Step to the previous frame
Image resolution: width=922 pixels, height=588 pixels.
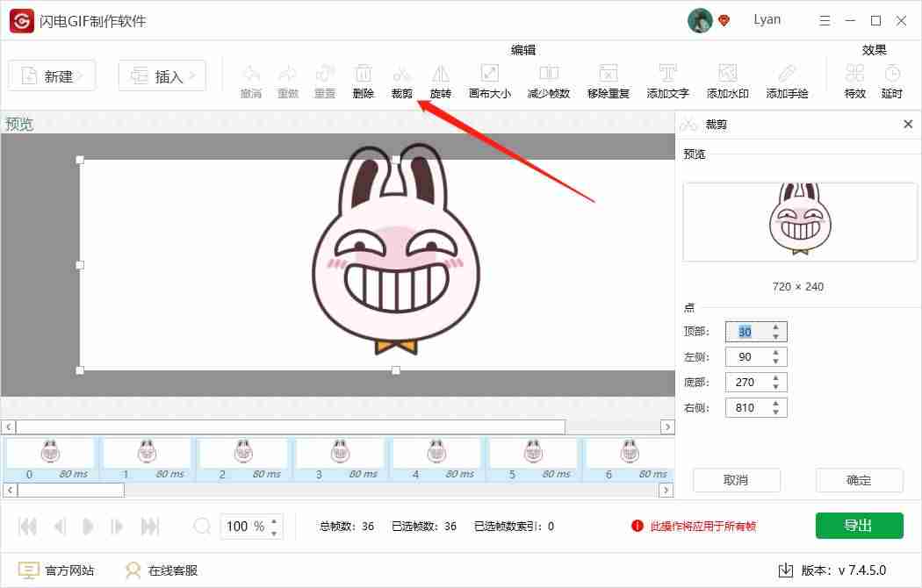tap(60, 527)
